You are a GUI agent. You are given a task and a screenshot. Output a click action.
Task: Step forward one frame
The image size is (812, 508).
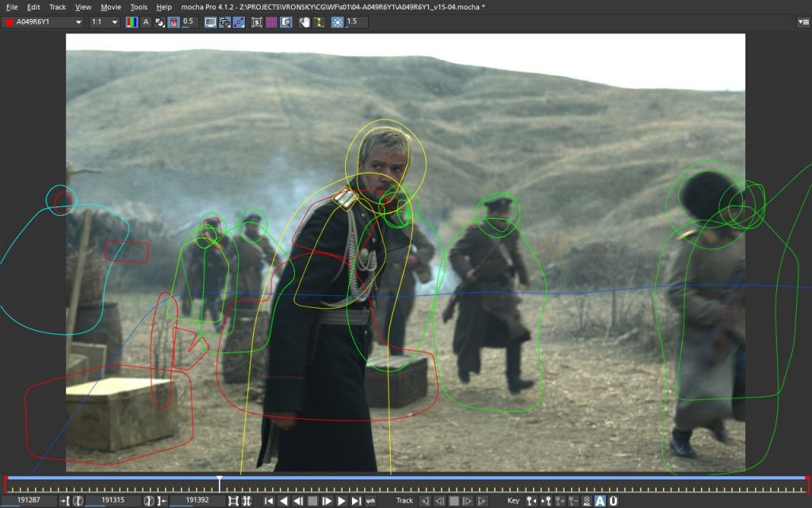click(327, 501)
